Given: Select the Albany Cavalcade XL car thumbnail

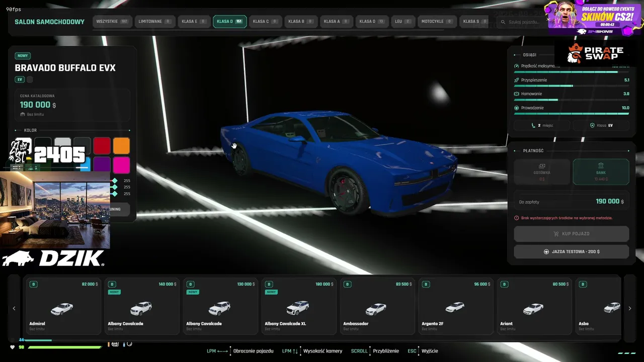Looking at the screenshot, I should point(297,308).
